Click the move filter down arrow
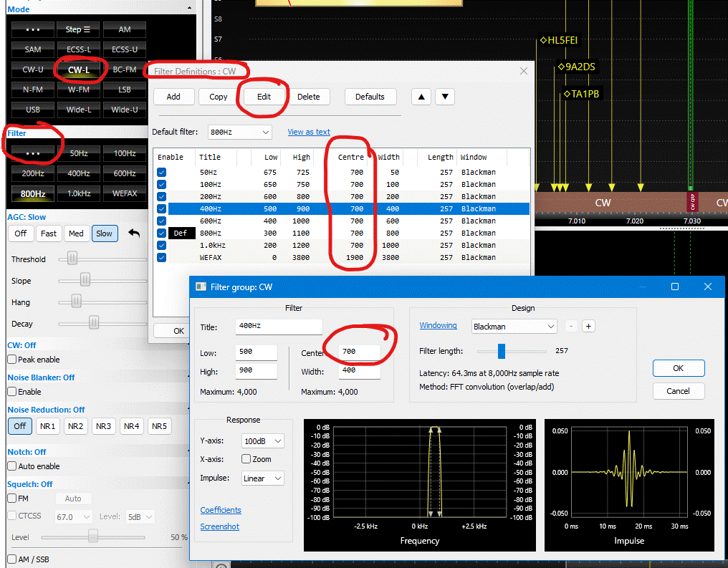Screen dimensions: 728x568 (x=445, y=97)
